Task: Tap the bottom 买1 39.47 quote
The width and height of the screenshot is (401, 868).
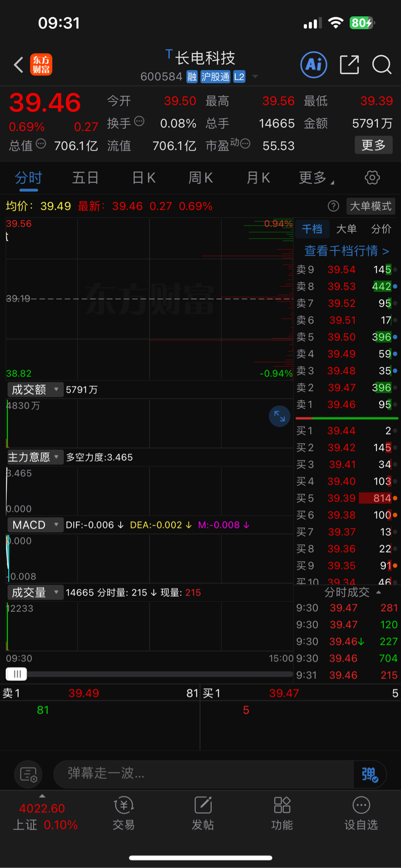Action: 301,694
